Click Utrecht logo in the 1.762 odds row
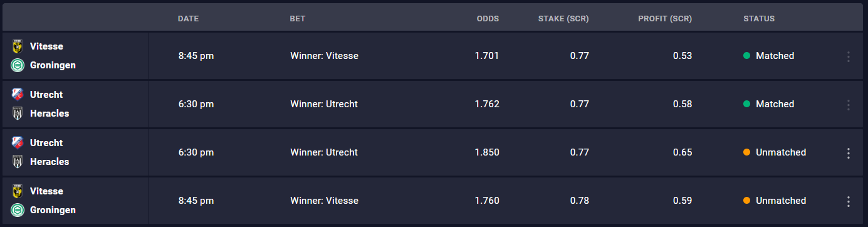This screenshot has width=868, height=227. [x=17, y=95]
